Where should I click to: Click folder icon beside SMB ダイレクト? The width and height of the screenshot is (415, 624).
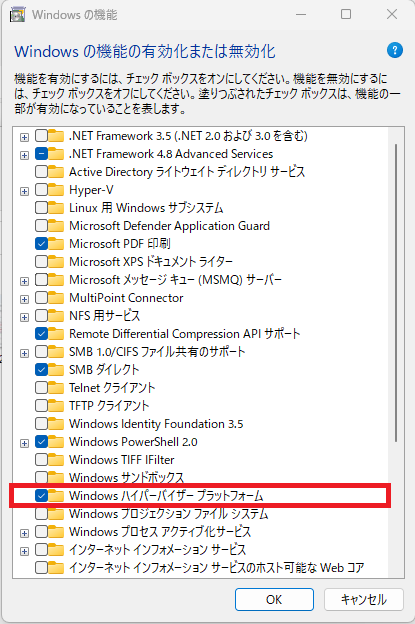[56, 370]
